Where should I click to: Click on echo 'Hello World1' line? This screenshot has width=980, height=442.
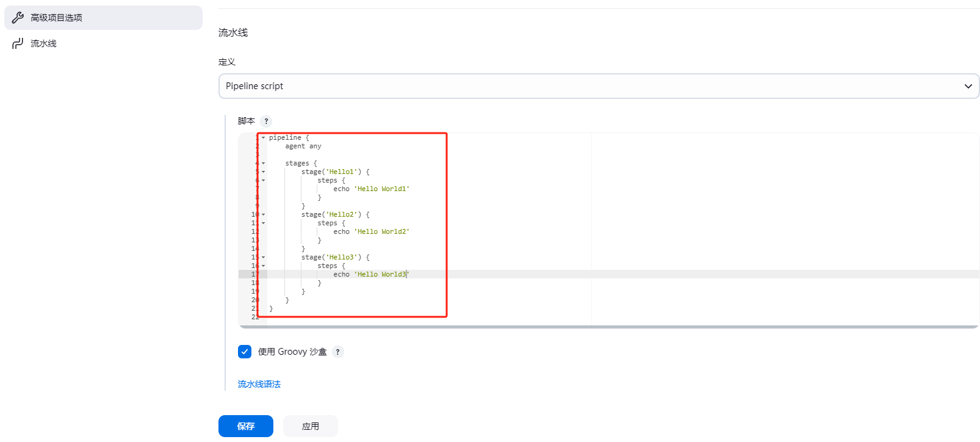(372, 189)
